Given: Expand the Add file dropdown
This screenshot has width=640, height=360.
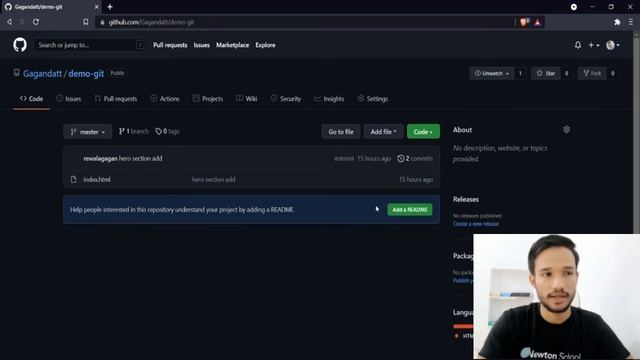Looking at the screenshot, I should [383, 131].
